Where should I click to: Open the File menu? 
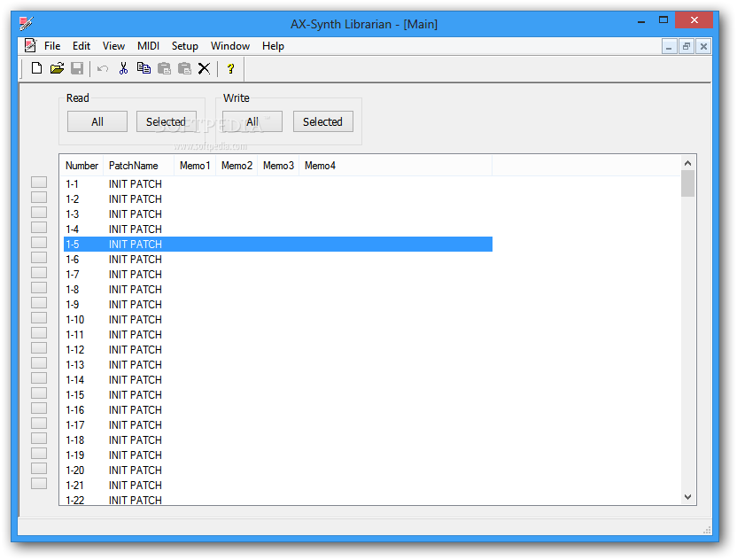(x=52, y=46)
